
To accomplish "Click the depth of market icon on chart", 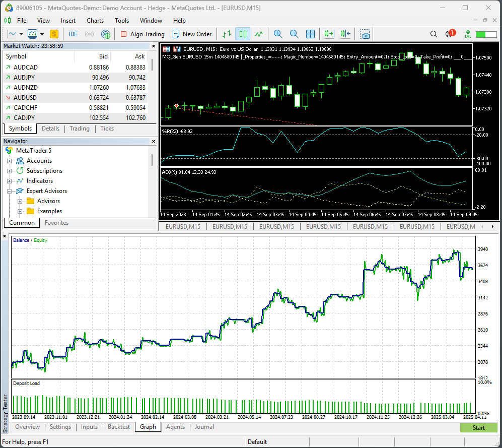I will [x=177, y=49].
